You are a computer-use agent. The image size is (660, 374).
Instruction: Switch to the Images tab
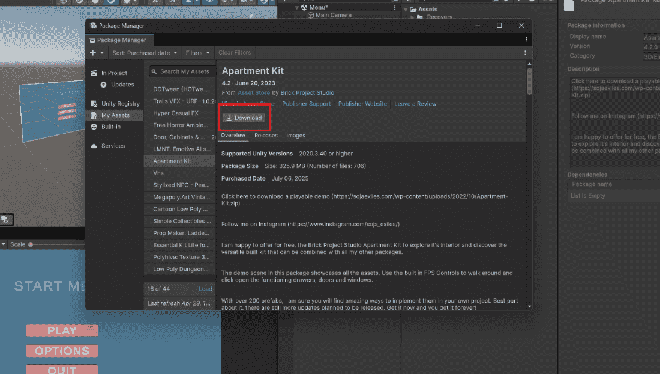[295, 135]
